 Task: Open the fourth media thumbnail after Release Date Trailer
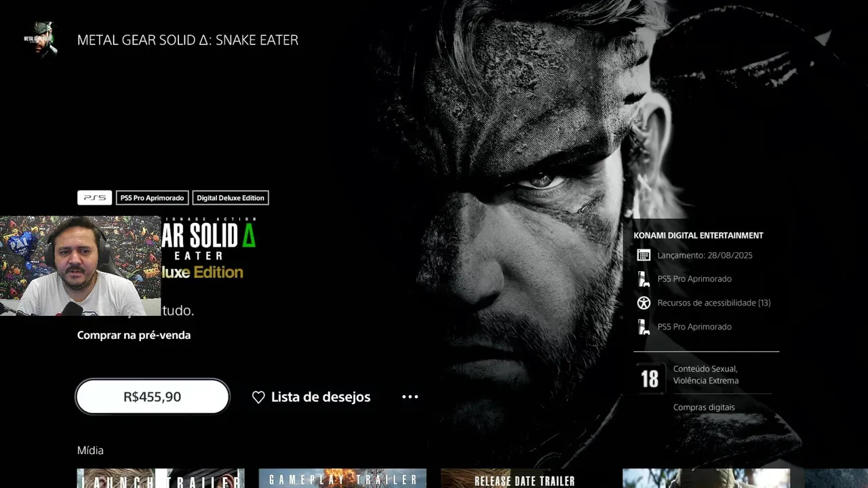pos(706,479)
